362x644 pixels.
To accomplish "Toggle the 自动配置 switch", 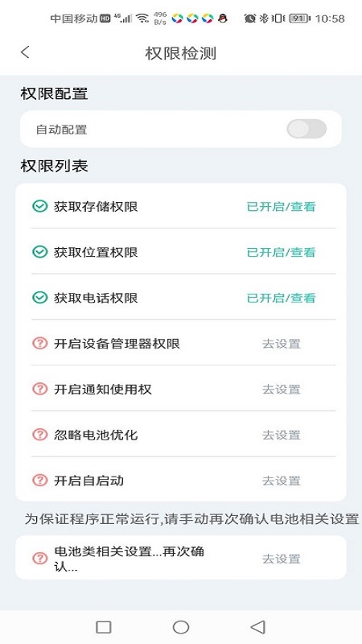I will (x=306, y=130).
